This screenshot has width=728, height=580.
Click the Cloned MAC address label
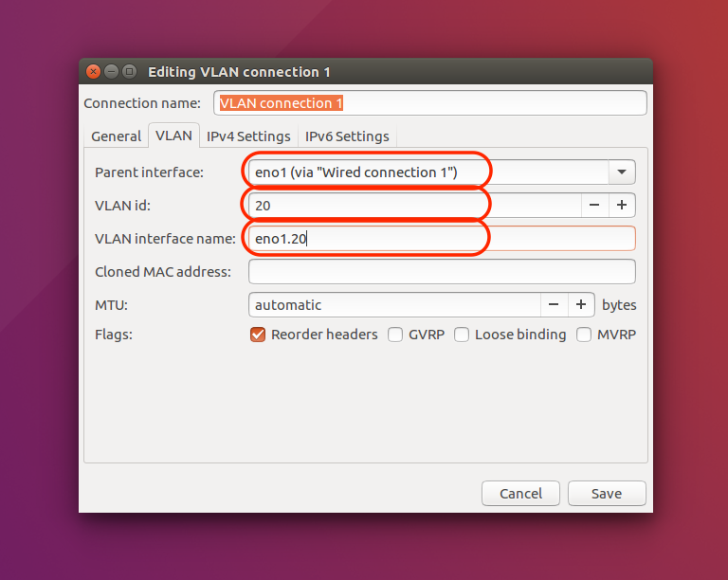163,272
